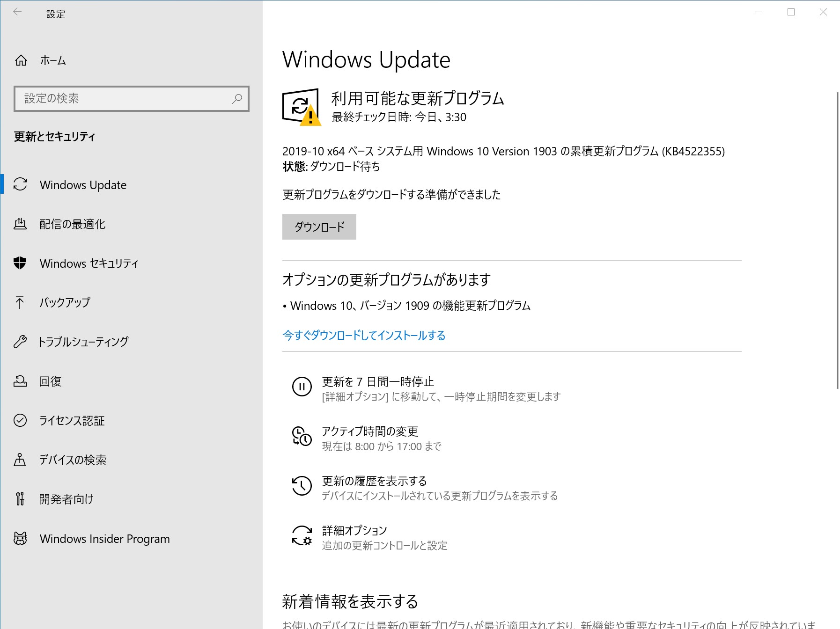This screenshot has width=840, height=629.
Task: Click 今すぐダウンロードしてインストールする link
Action: point(363,336)
